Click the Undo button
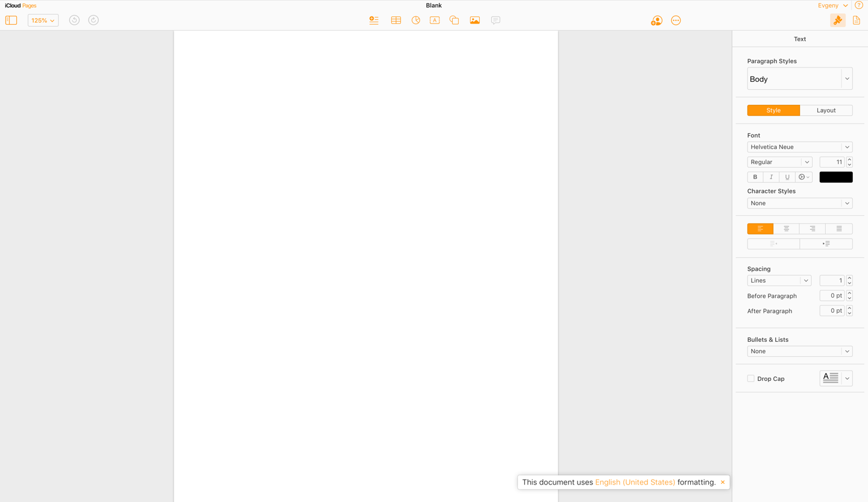Viewport: 868px width, 502px height. pos(74,20)
